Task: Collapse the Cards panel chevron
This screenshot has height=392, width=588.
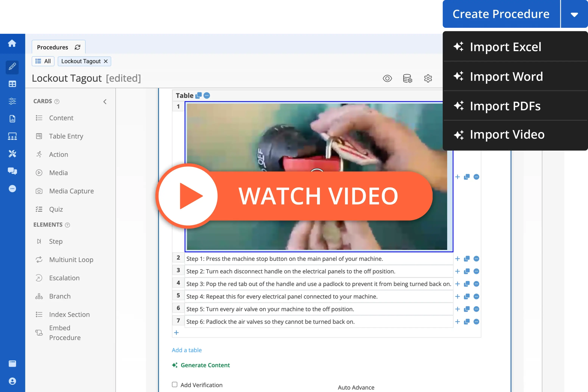Action: point(105,101)
